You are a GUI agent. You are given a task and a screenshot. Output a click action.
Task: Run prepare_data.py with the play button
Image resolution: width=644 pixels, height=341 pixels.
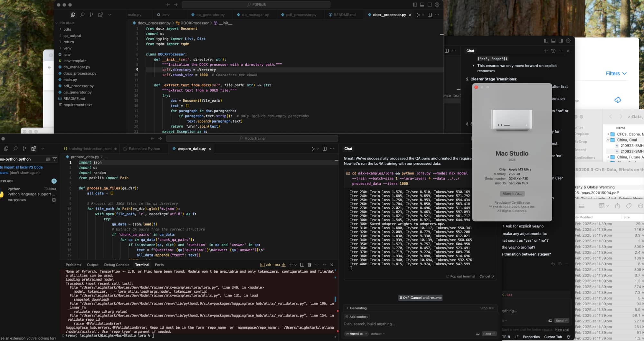pos(313,149)
